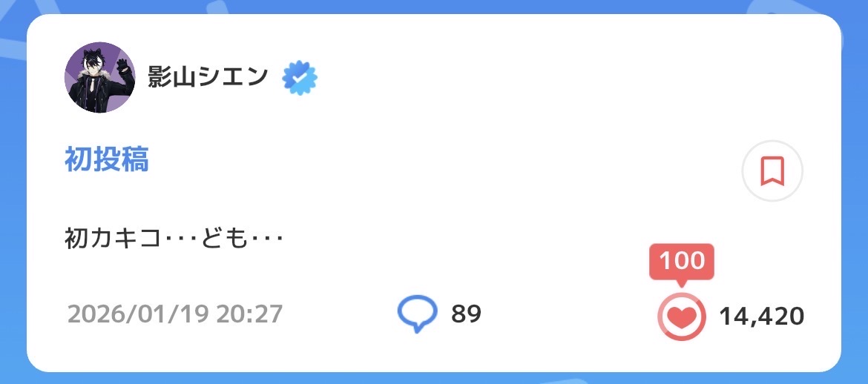
Task: Bookmark the 初投稿 post
Action: 772,171
